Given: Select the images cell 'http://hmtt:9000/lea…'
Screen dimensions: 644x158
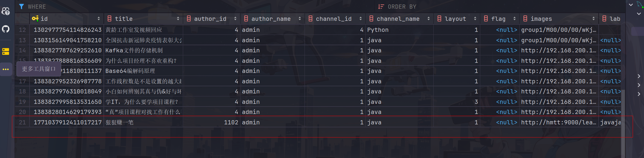Looking at the screenshot, I should coord(559,122).
